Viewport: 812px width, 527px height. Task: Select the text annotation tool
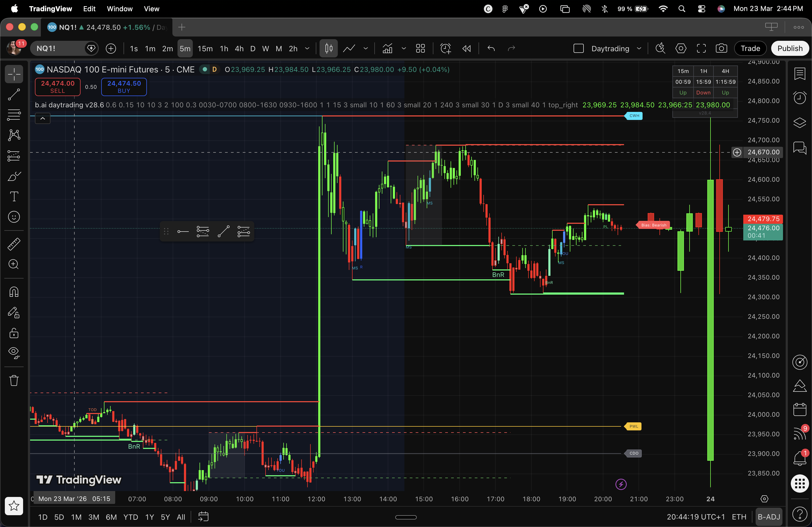tap(14, 196)
